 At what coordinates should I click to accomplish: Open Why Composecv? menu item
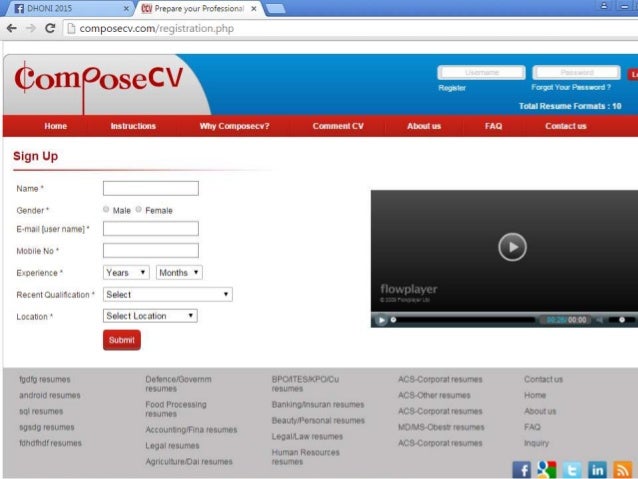(234, 126)
